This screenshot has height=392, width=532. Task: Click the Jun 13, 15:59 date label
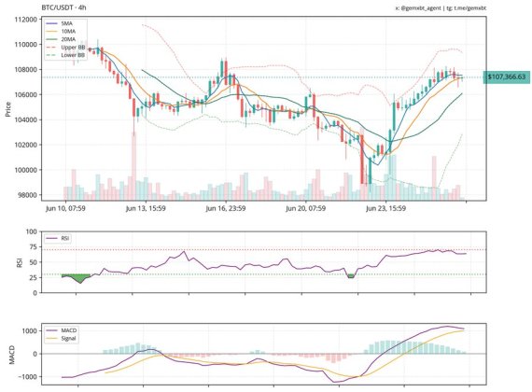pyautogui.click(x=146, y=208)
